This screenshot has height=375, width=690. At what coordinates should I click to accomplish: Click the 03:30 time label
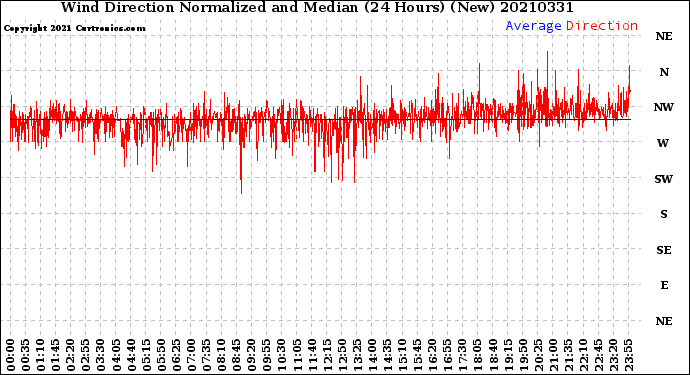pyautogui.click(x=101, y=355)
